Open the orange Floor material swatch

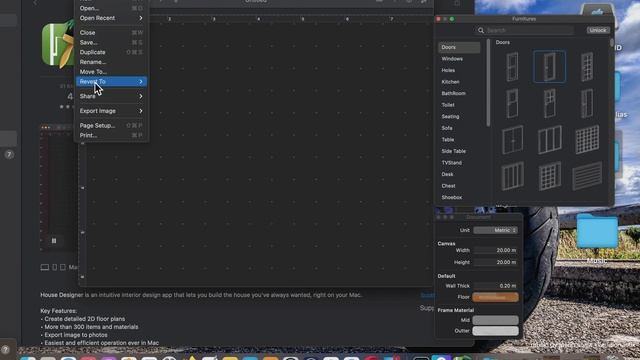click(496, 297)
